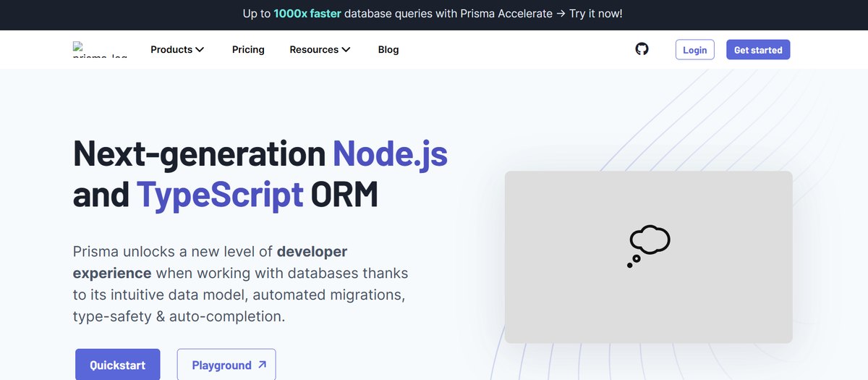Image resolution: width=868 pixels, height=380 pixels.
Task: Click the Get started button
Action: (x=758, y=50)
